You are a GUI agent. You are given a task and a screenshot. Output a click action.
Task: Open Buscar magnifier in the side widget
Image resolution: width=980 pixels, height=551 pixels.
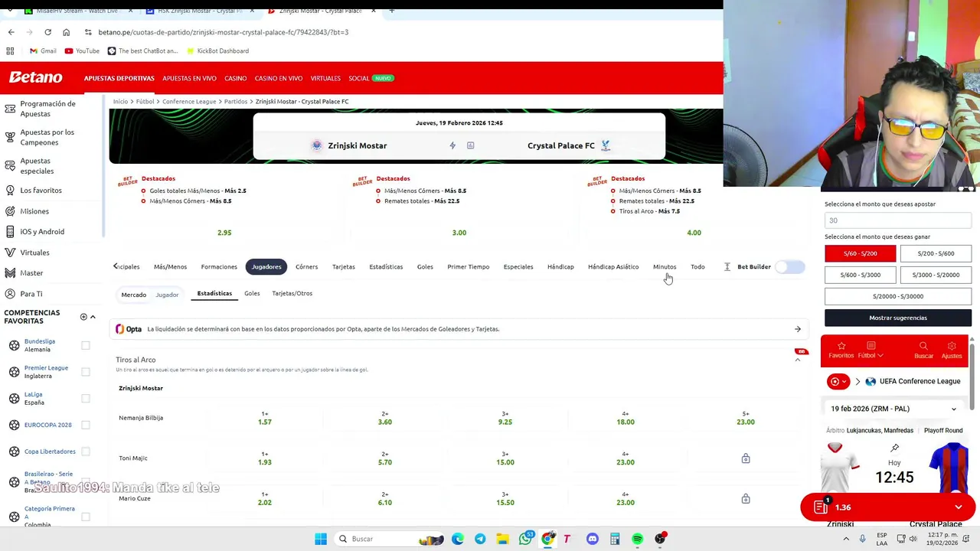tap(923, 350)
